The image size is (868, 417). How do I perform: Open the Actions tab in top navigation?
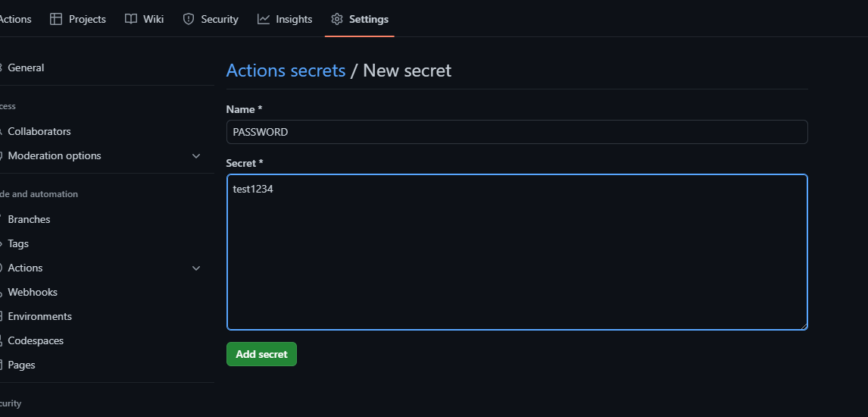15,19
